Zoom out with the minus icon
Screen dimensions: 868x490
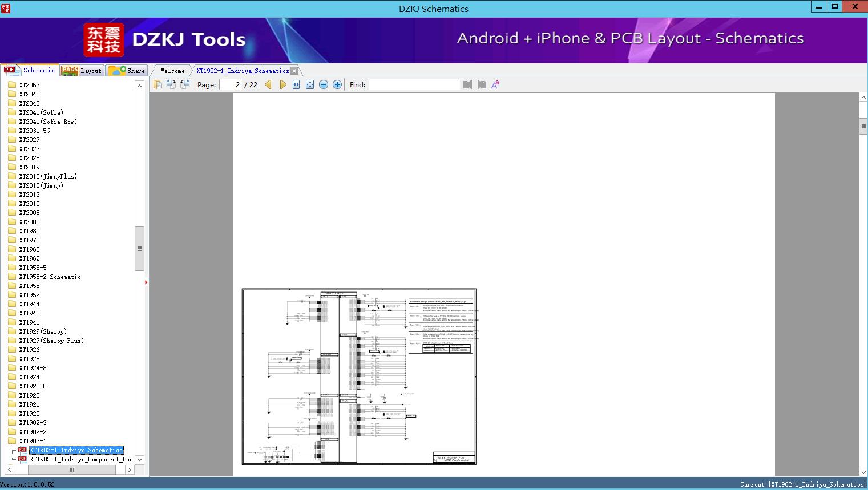(324, 84)
